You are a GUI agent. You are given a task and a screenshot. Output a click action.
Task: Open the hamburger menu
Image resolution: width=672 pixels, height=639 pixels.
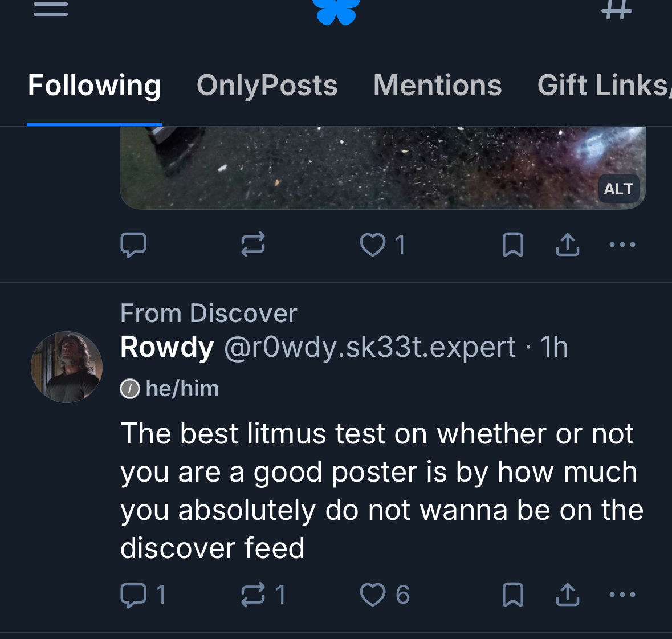pyautogui.click(x=51, y=9)
